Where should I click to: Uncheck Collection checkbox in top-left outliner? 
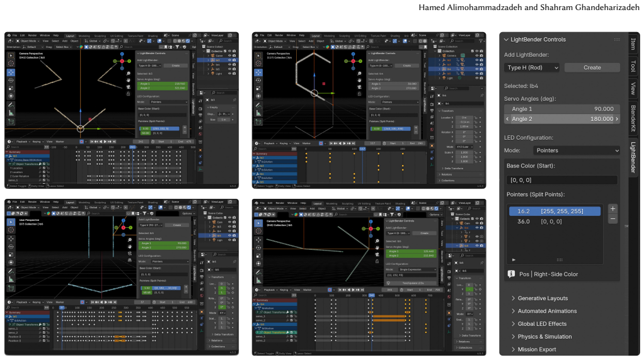point(225,51)
